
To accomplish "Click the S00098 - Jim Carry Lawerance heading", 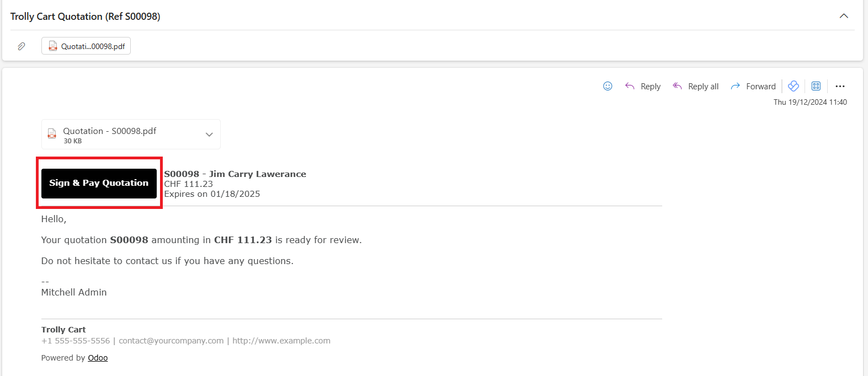I will (x=235, y=174).
